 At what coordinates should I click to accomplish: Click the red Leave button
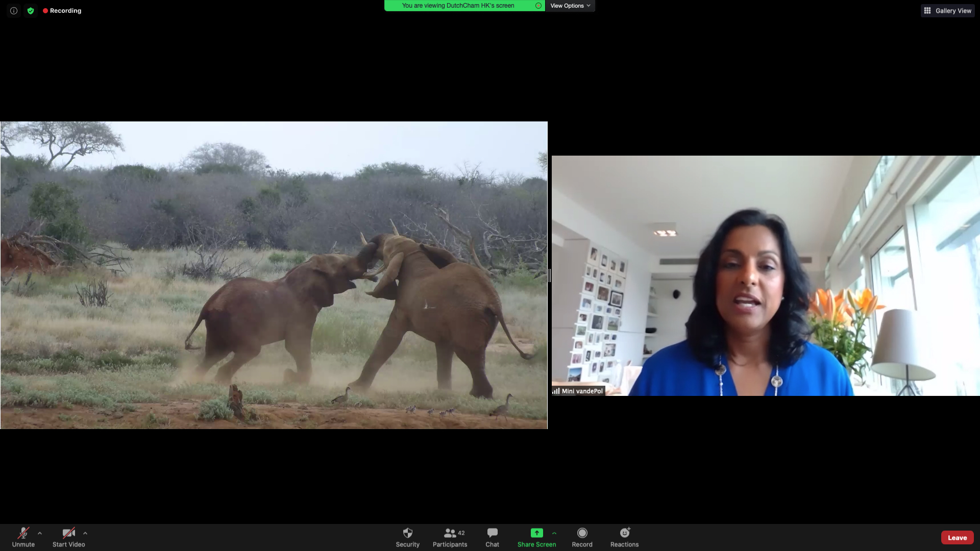coord(957,538)
